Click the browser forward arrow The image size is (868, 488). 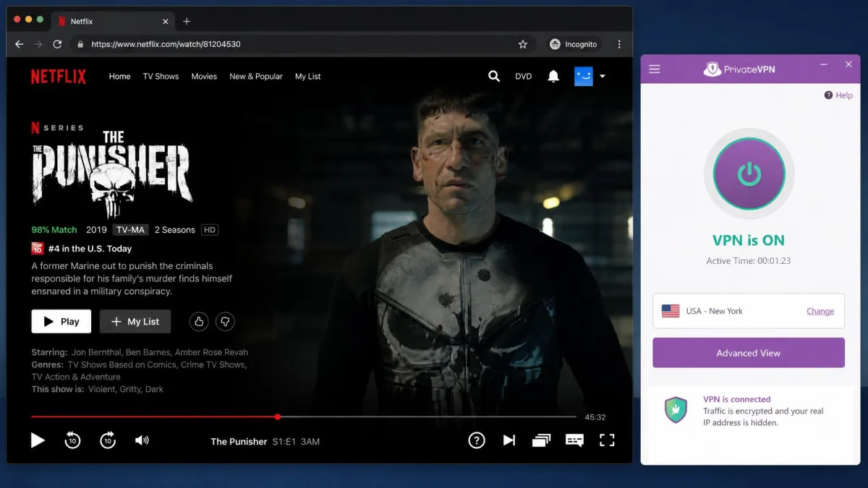point(38,44)
